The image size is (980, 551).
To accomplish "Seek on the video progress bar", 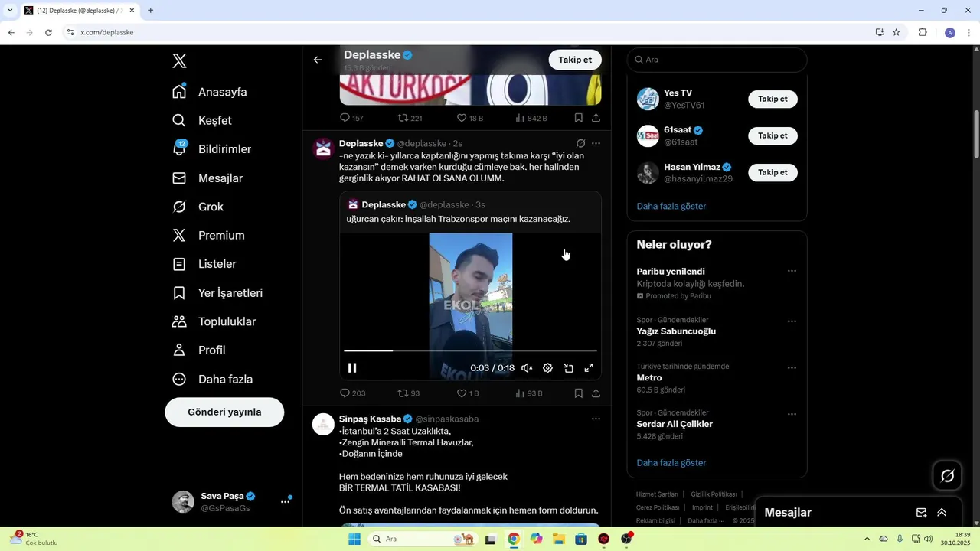I will point(470,350).
